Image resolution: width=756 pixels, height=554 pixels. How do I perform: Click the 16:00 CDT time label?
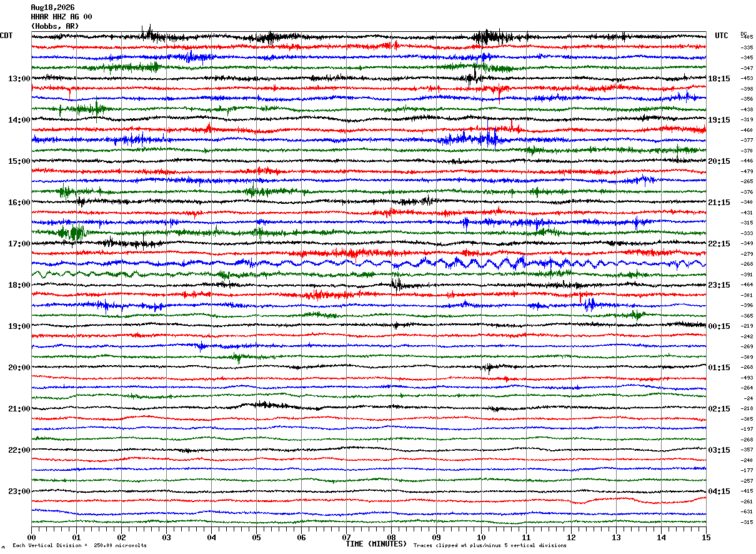19,203
